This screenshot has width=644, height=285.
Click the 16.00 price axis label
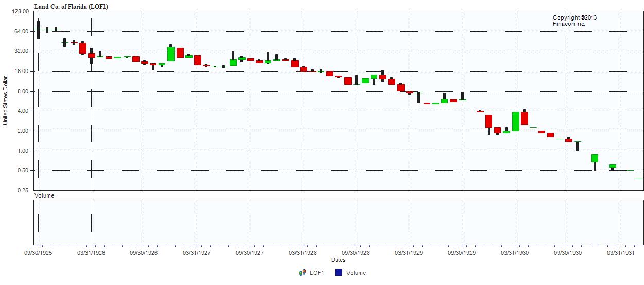pos(22,71)
